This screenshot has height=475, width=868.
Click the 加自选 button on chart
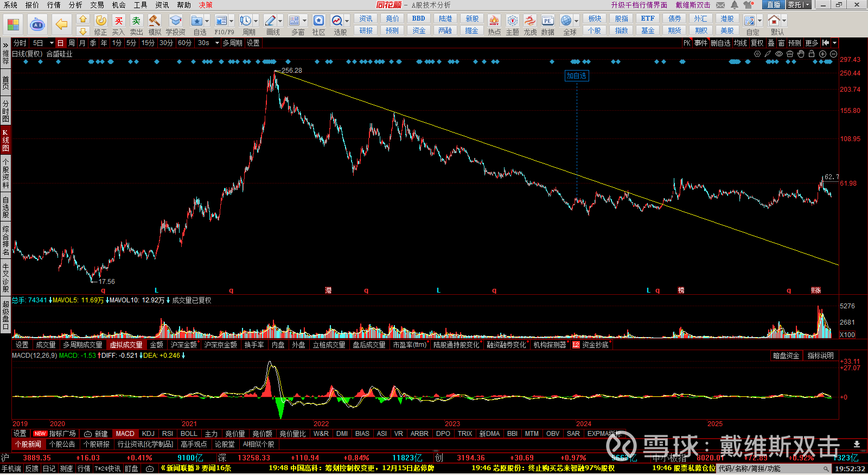click(577, 76)
